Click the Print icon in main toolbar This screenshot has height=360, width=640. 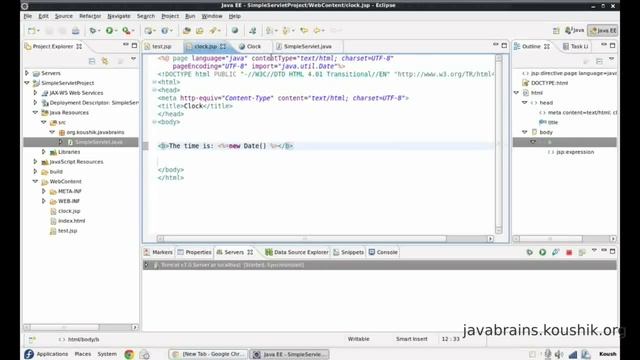[x=76, y=31]
